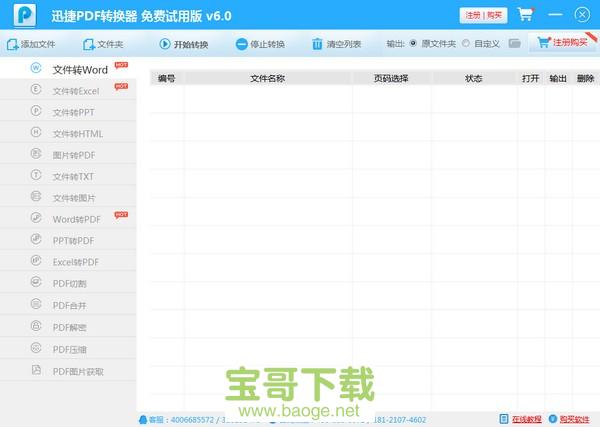
Task: Click the app logo in the title bar
Action: tap(25, 15)
